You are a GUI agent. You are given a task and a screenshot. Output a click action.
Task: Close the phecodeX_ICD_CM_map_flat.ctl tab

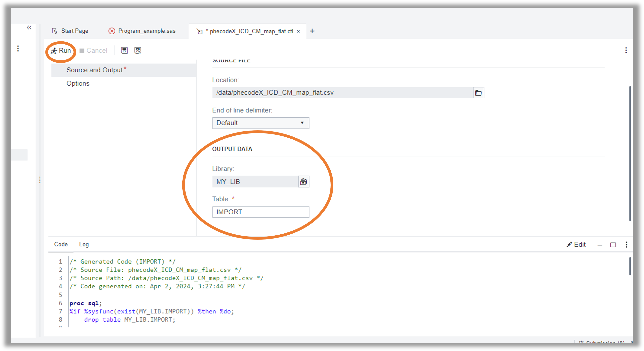[x=298, y=32]
